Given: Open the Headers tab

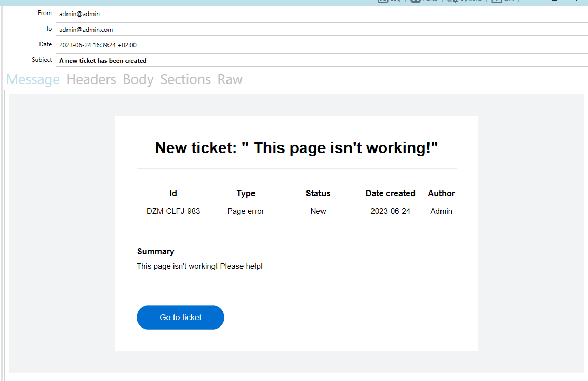Looking at the screenshot, I should coord(91,79).
